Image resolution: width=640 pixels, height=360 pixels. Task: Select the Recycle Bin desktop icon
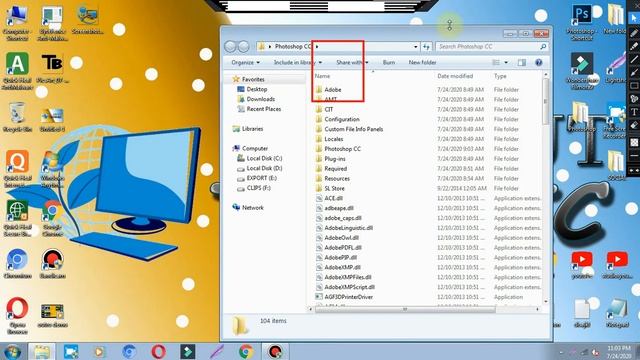[17, 118]
